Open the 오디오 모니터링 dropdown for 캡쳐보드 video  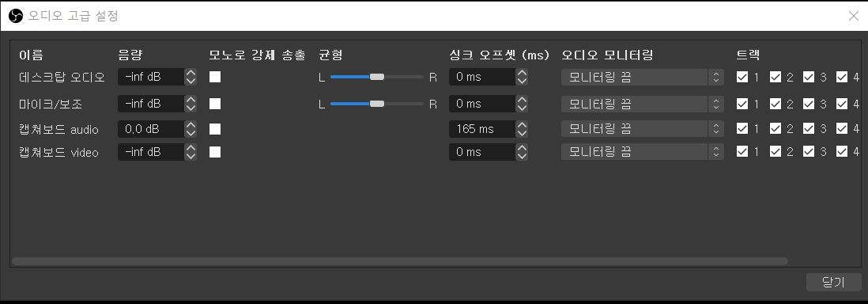(x=642, y=152)
